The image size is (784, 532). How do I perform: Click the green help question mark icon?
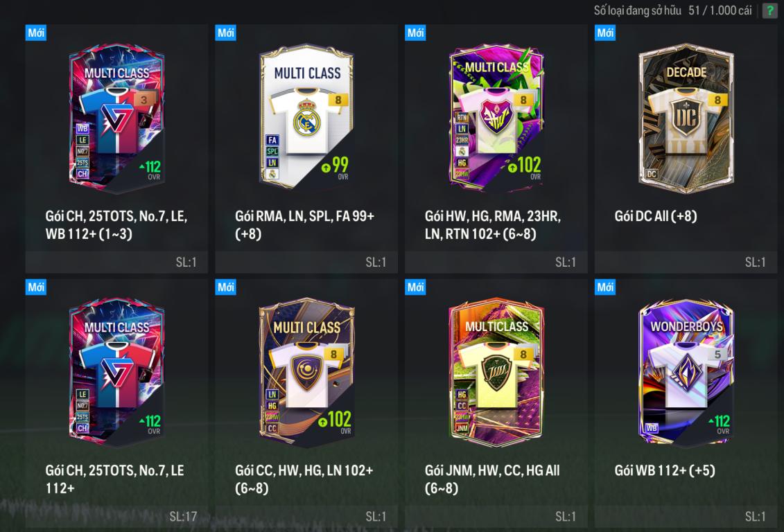tap(769, 10)
